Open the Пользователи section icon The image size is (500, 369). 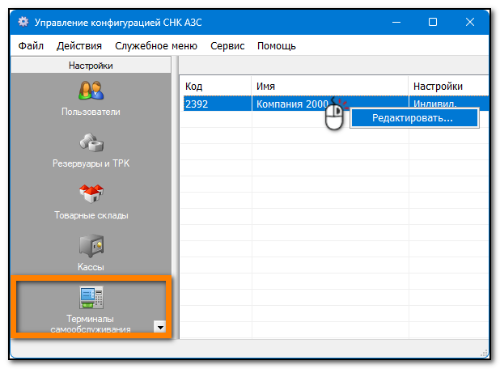(91, 90)
